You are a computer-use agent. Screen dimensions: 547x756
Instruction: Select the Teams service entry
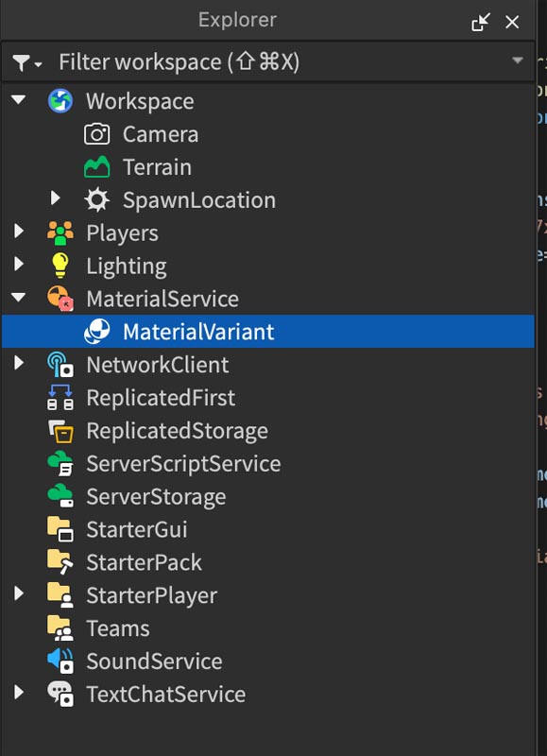[x=268, y=628]
